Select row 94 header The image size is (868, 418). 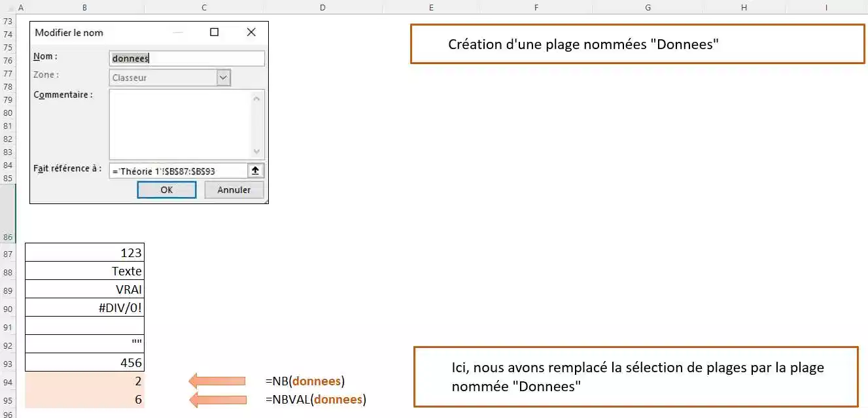(x=8, y=381)
